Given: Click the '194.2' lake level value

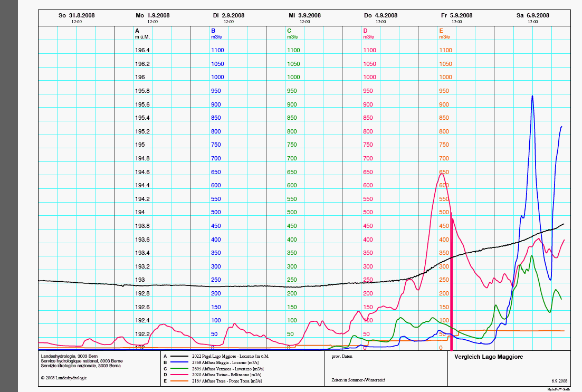Looking at the screenshot, I should (x=142, y=199).
